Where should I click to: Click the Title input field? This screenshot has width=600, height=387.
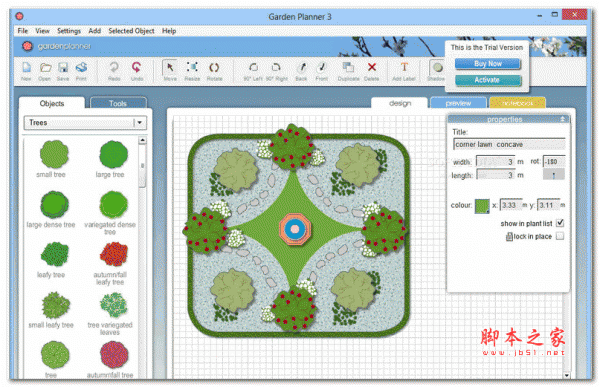pos(509,144)
